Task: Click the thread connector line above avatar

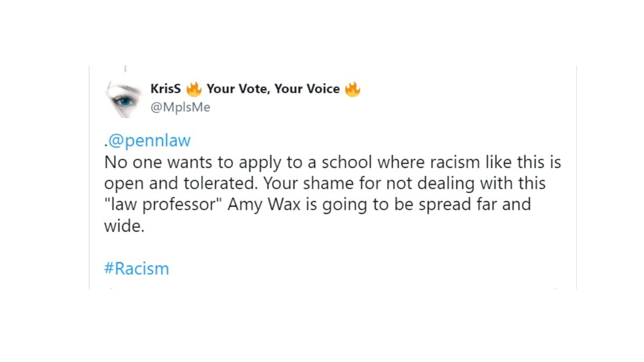Action: coord(125,69)
